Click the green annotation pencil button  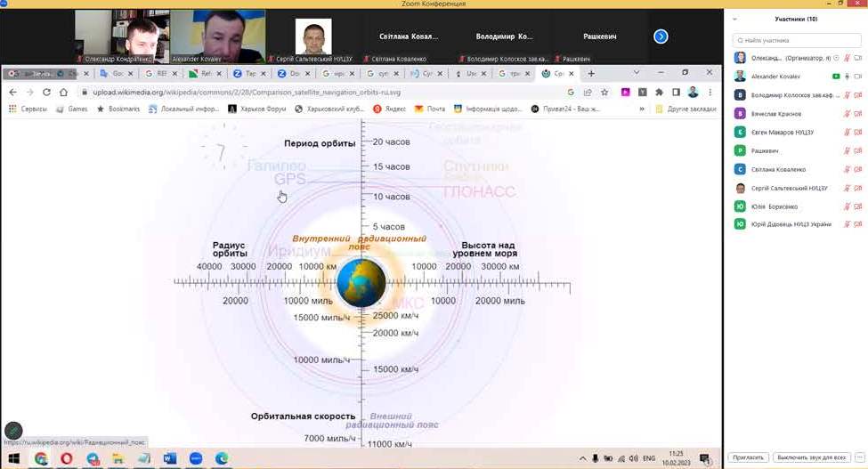click(x=13, y=430)
